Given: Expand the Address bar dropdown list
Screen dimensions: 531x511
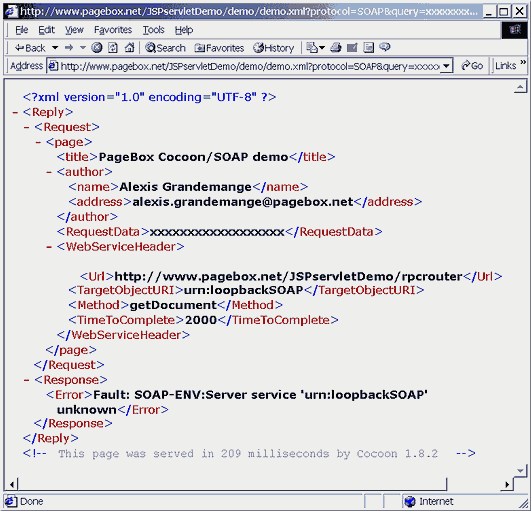Looking at the screenshot, I should coord(447,66).
